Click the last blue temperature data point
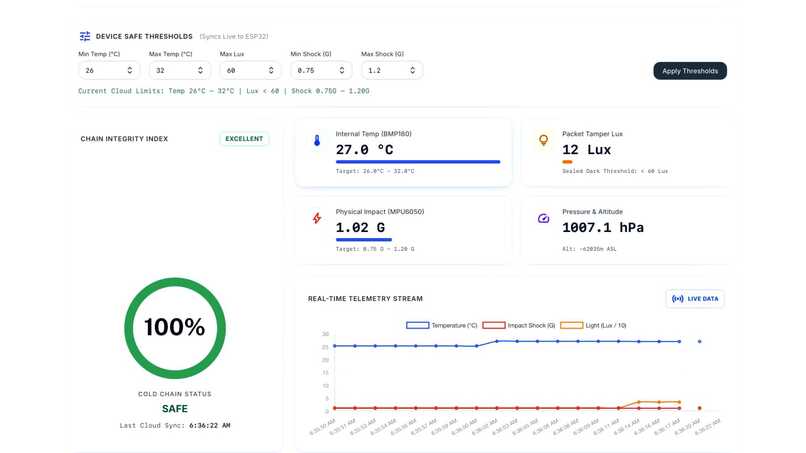This screenshot has width=806, height=453. click(x=699, y=341)
